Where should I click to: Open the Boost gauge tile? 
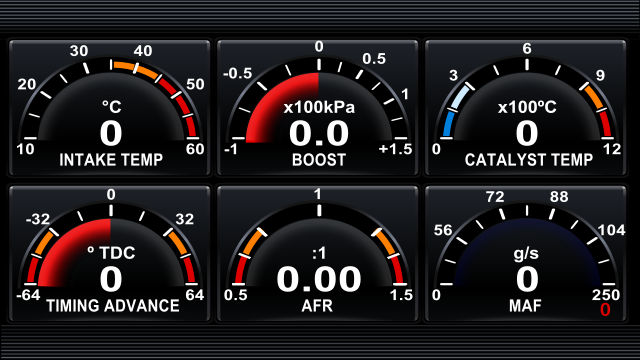[318, 108]
